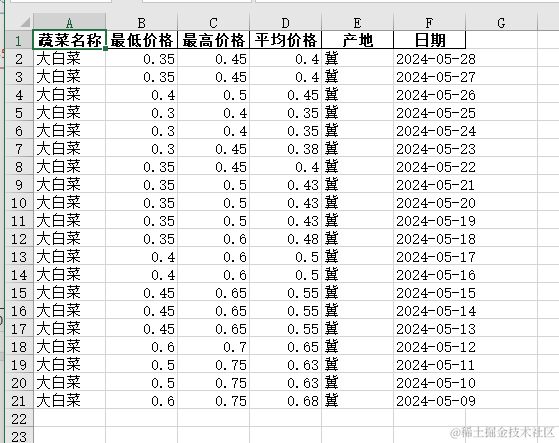Select the date cell 2024-05-27

point(430,76)
